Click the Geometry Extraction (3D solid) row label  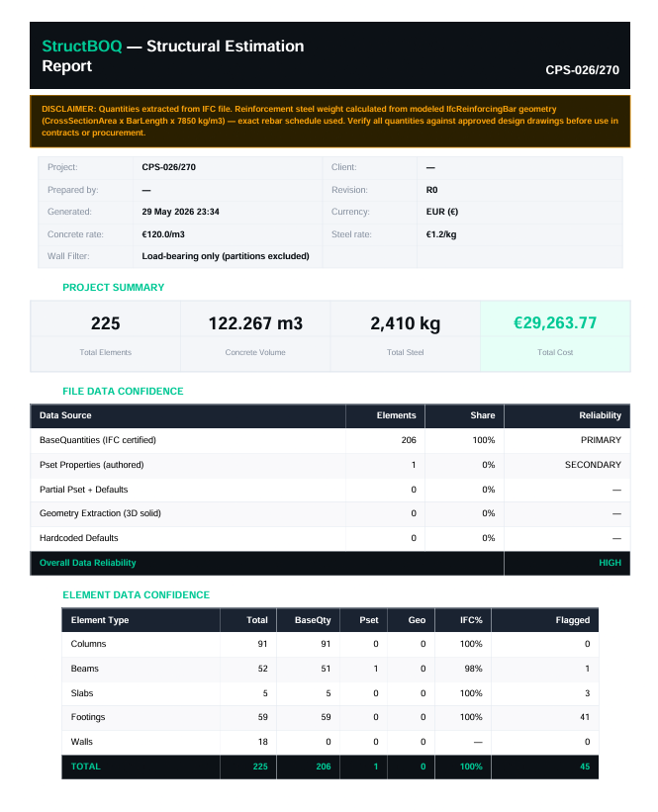pos(100,513)
